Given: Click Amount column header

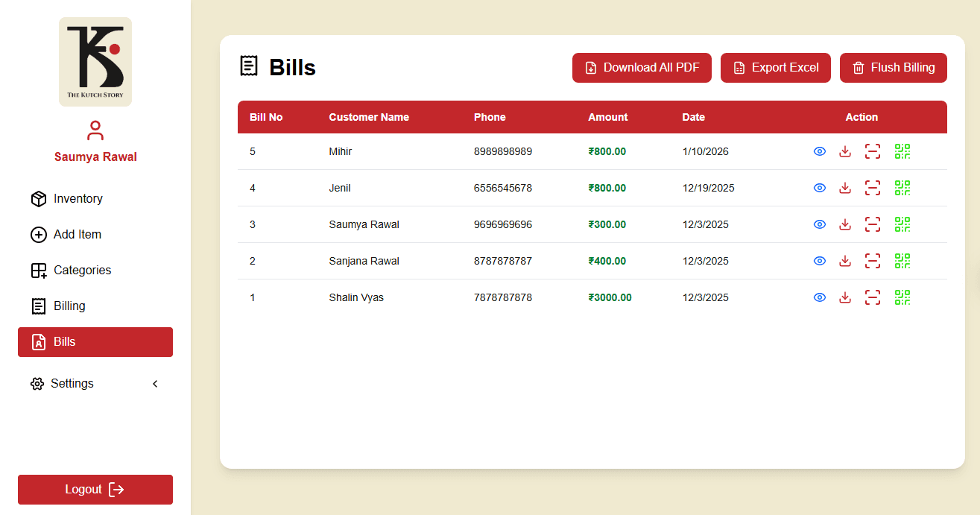Looking at the screenshot, I should tap(608, 117).
